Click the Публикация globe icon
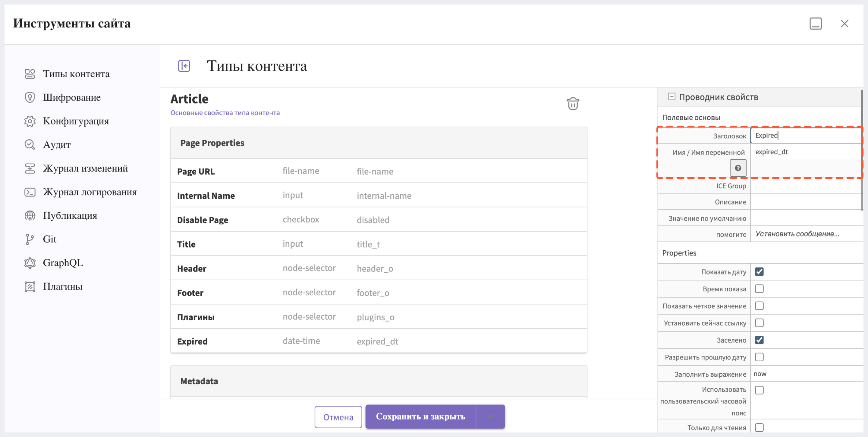 click(30, 215)
